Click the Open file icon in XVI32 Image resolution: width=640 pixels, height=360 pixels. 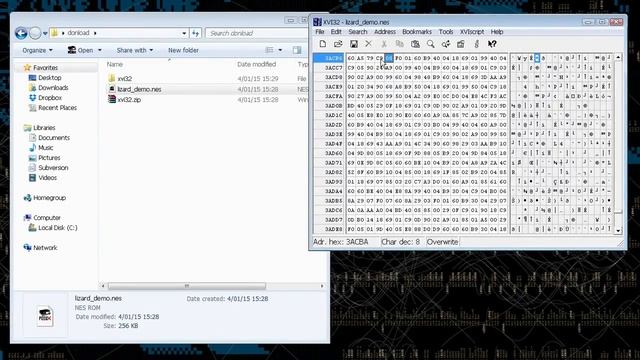pyautogui.click(x=338, y=44)
